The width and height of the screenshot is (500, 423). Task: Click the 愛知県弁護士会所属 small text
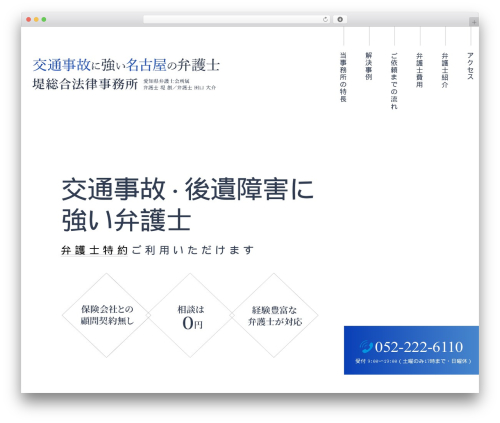[166, 81]
